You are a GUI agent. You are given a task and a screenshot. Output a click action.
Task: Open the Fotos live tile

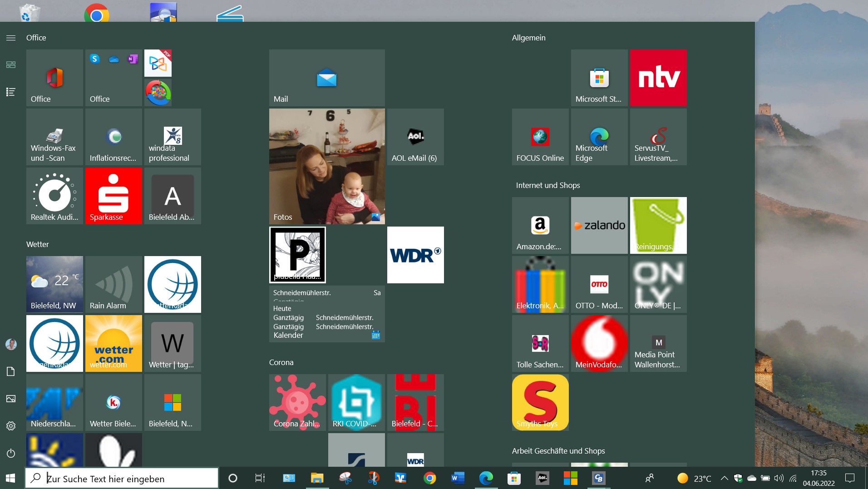point(327,166)
